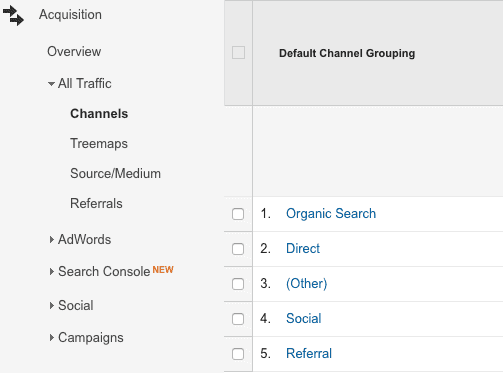
Task: Select the Search Console menu label
Action: [x=104, y=272]
